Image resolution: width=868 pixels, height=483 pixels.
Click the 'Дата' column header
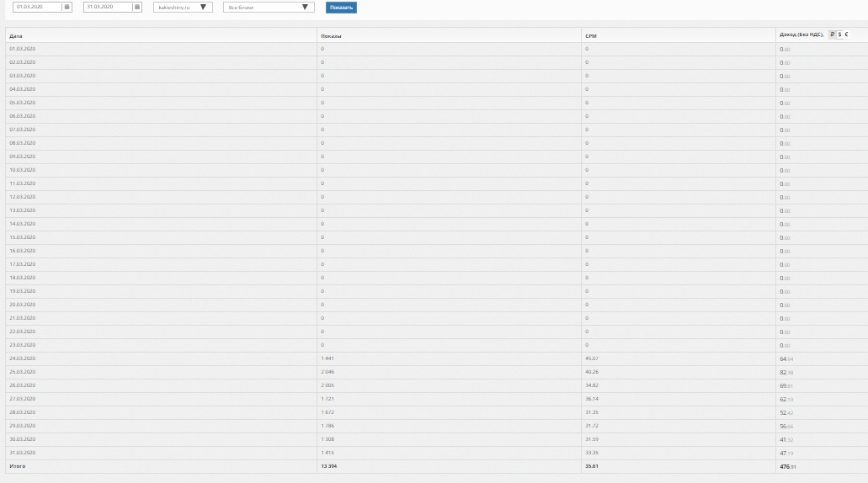pos(15,36)
